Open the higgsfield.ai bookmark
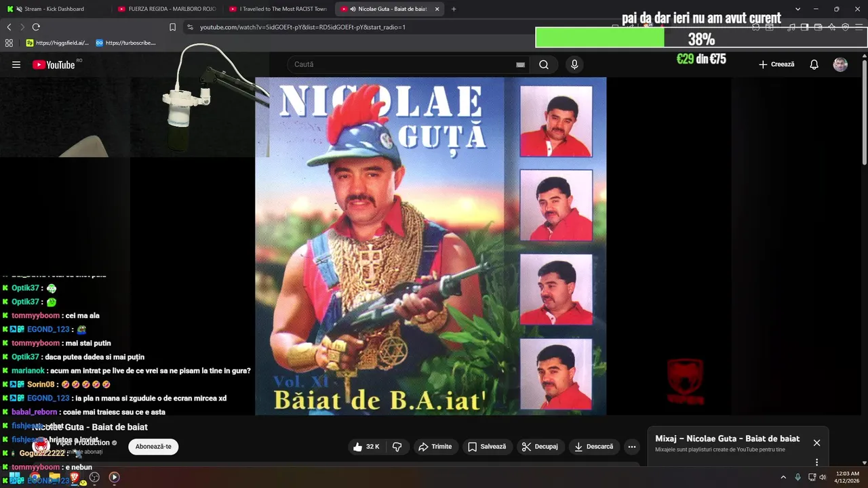The image size is (868, 488). (58, 43)
